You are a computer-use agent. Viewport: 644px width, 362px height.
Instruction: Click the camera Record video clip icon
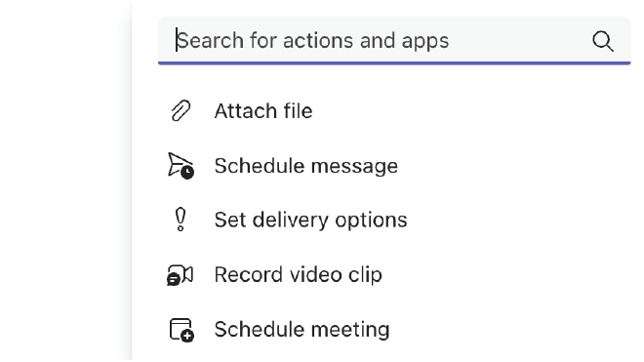180,275
